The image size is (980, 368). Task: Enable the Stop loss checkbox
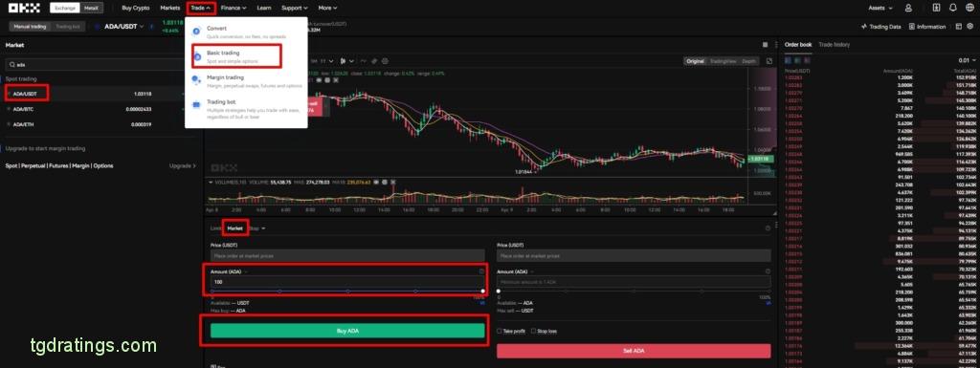(533, 331)
